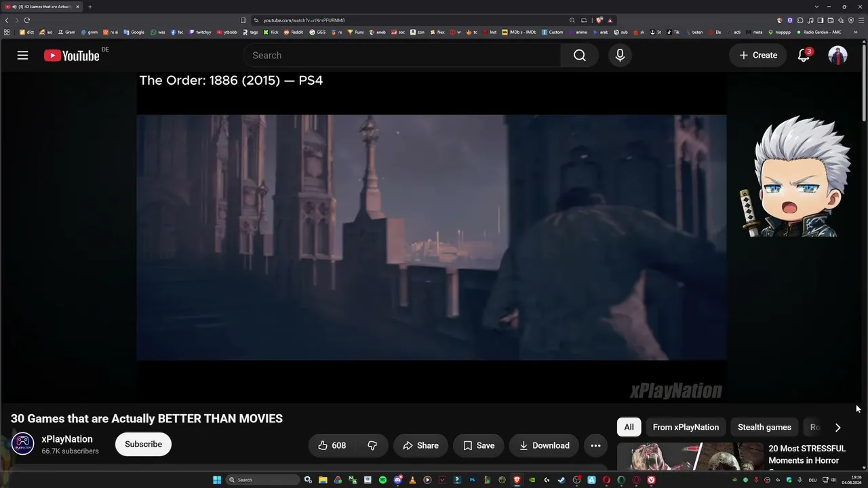Dislike this video
868x488 pixels.
(x=372, y=445)
